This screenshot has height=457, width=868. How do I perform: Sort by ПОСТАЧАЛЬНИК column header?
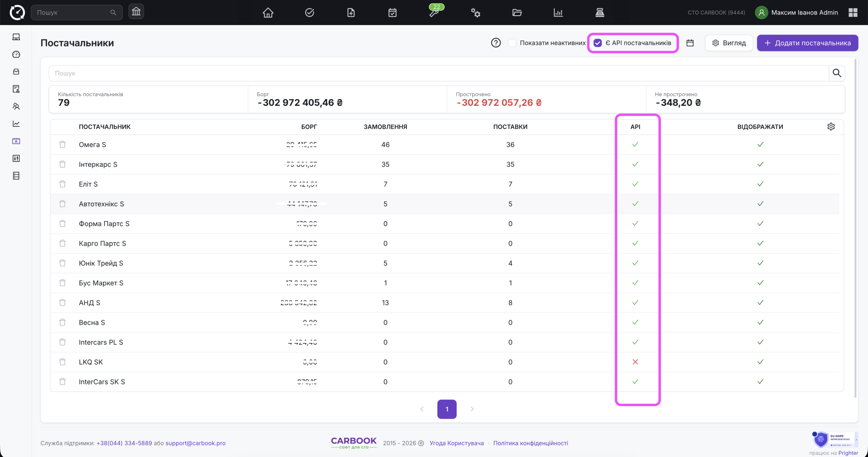coord(105,127)
